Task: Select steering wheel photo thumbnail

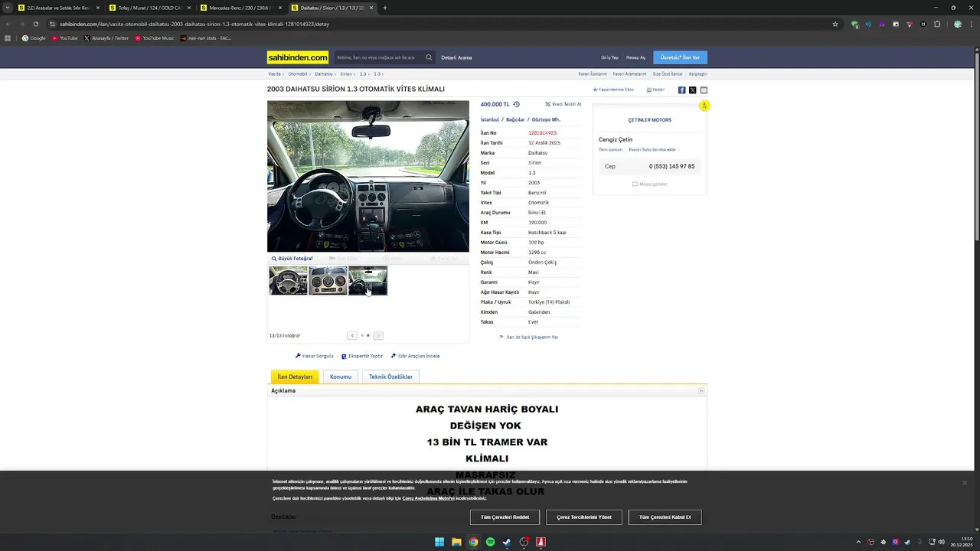Action: point(289,281)
